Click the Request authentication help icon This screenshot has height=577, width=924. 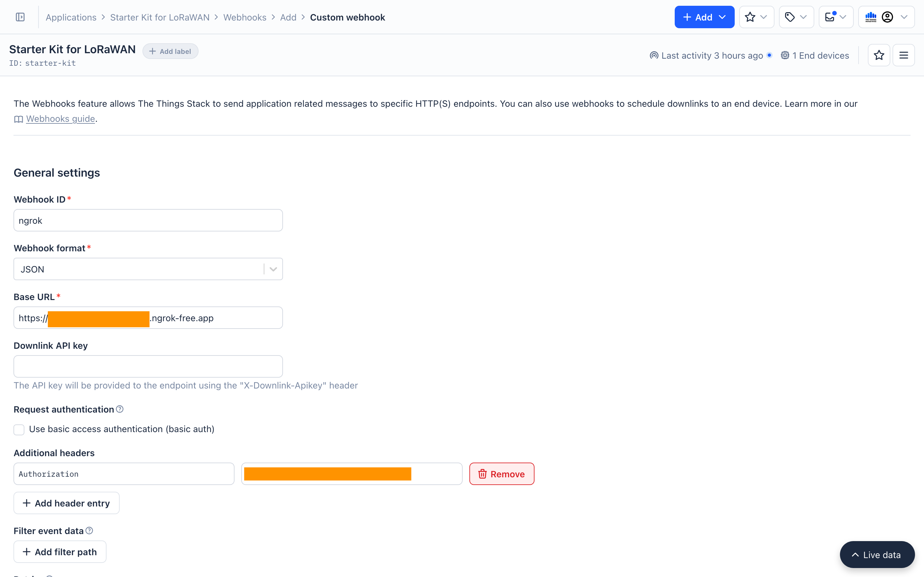tap(119, 409)
